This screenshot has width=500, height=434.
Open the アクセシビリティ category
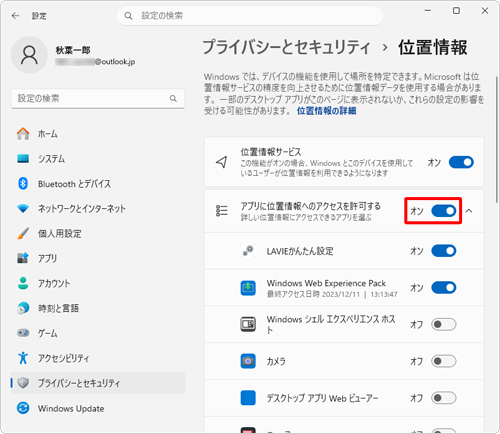tap(98, 358)
